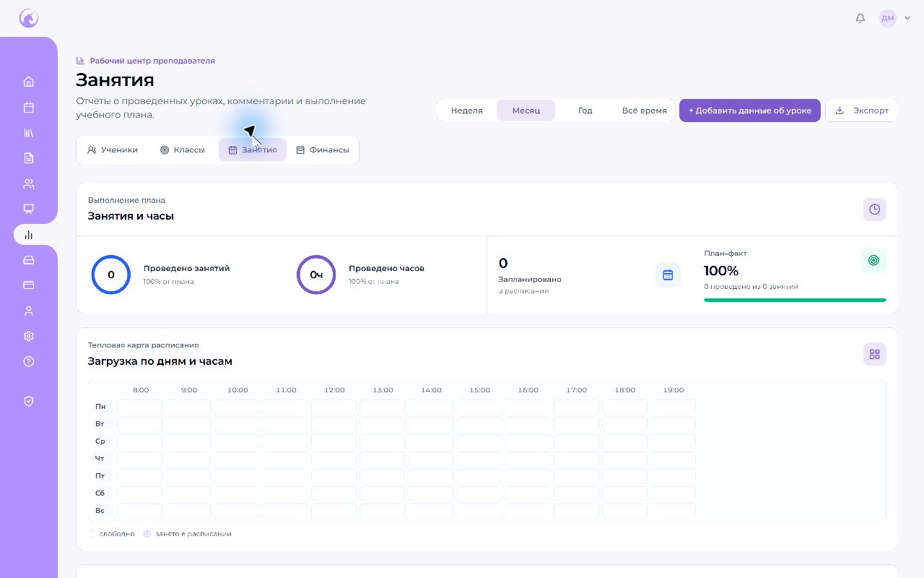The width and height of the screenshot is (924, 578).
Task: Open the library books icon in sidebar
Action: pyautogui.click(x=29, y=133)
